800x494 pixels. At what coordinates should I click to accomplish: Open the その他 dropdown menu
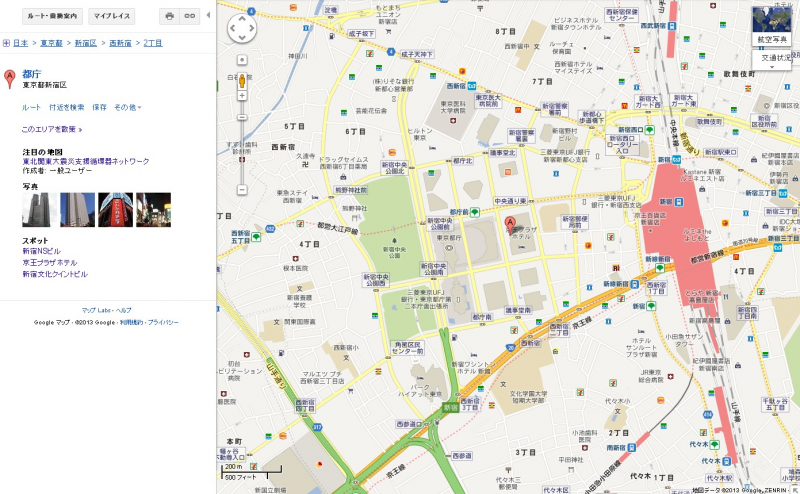coord(128,107)
